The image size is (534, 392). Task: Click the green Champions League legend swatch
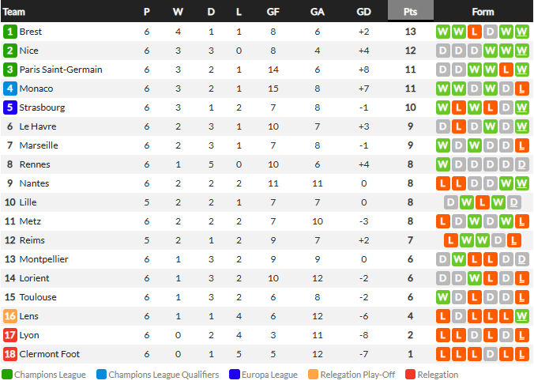click(7, 375)
